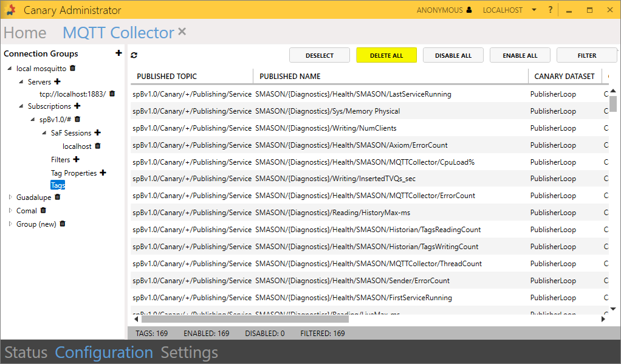621x364 pixels.
Task: Click the refresh icon above the tag list
Action: pos(134,55)
